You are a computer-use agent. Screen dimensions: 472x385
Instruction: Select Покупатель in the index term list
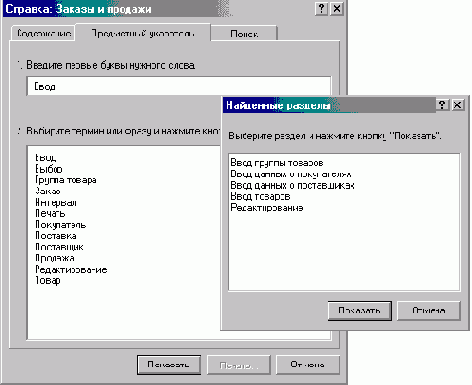pos(60,225)
